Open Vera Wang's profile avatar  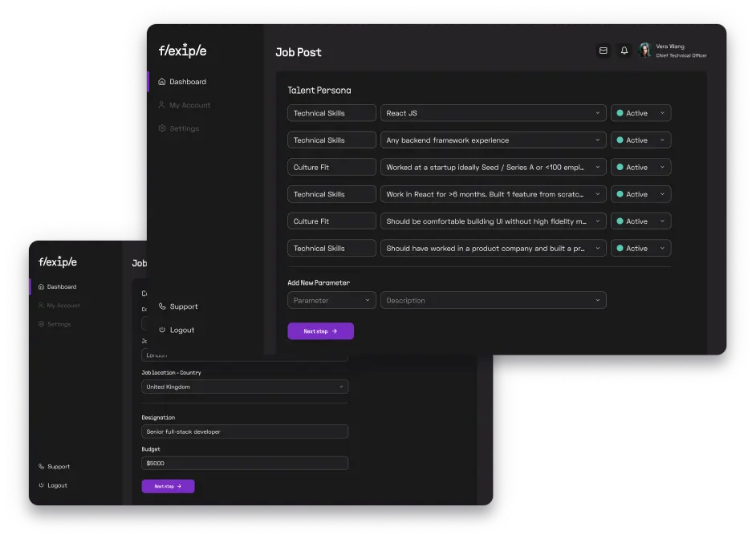click(644, 51)
